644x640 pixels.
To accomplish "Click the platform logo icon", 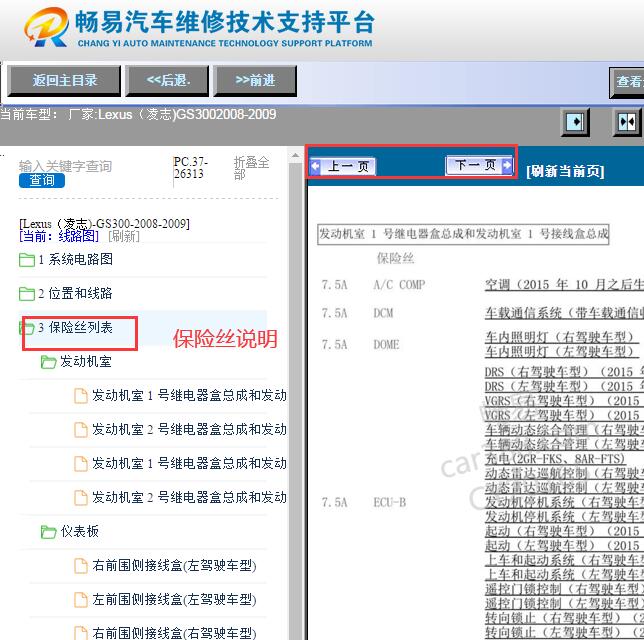I will [46, 26].
